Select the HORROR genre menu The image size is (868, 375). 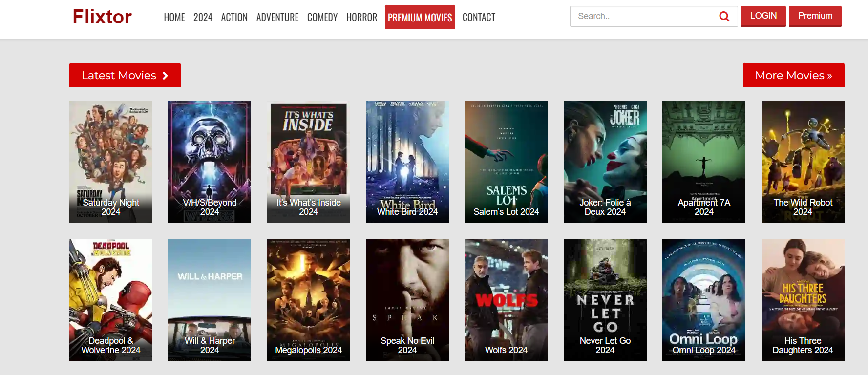click(362, 17)
